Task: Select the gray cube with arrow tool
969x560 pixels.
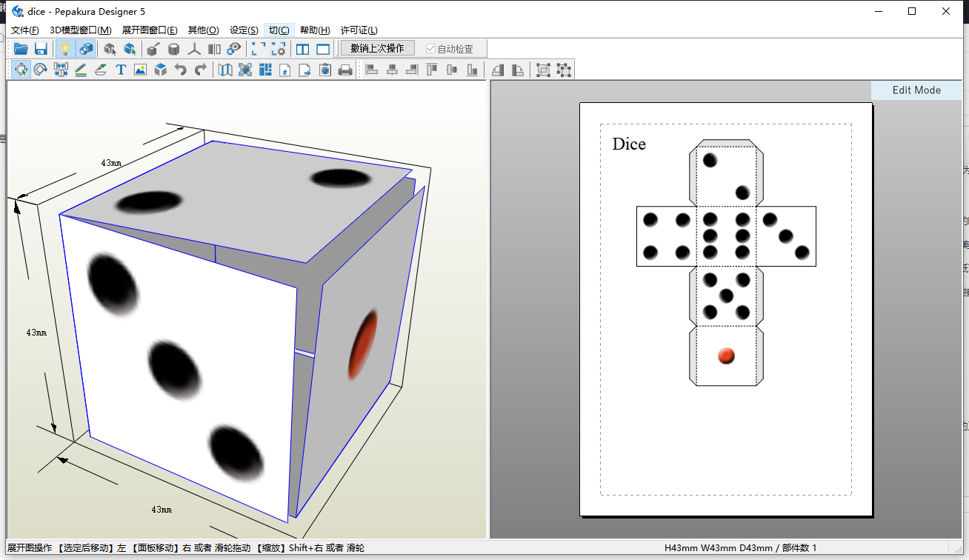Action: point(110,49)
